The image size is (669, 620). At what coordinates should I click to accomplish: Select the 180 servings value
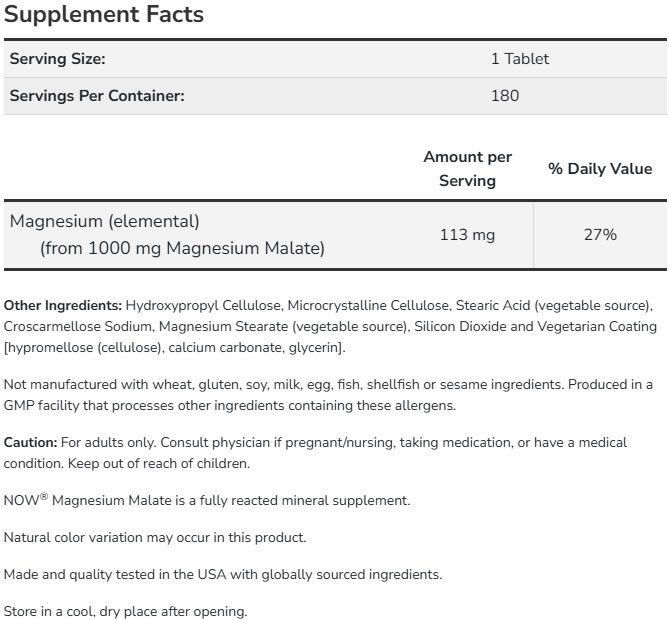tap(505, 96)
